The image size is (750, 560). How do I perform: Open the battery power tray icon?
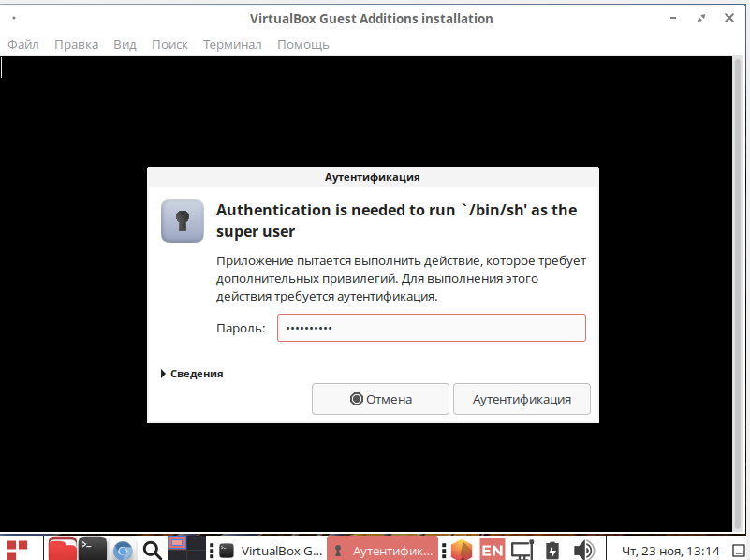coord(552,551)
